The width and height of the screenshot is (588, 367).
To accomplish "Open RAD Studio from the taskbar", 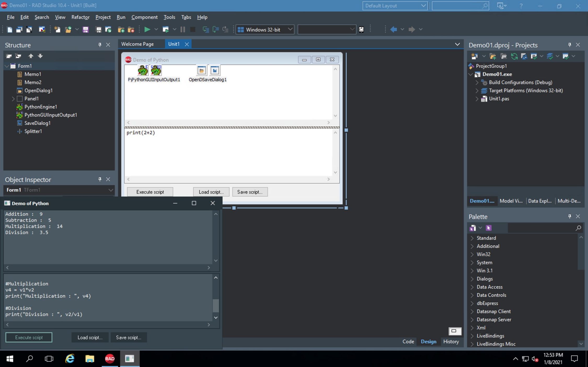I will (110, 359).
